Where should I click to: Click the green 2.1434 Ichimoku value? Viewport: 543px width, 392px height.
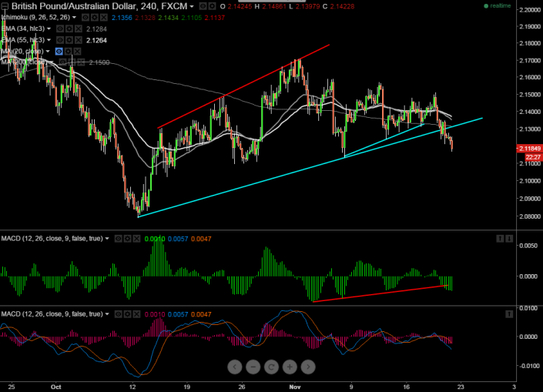169,18
